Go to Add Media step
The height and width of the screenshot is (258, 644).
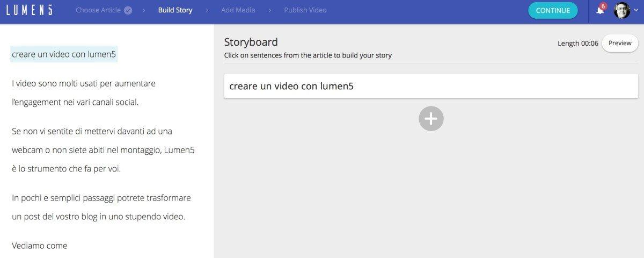tap(238, 10)
